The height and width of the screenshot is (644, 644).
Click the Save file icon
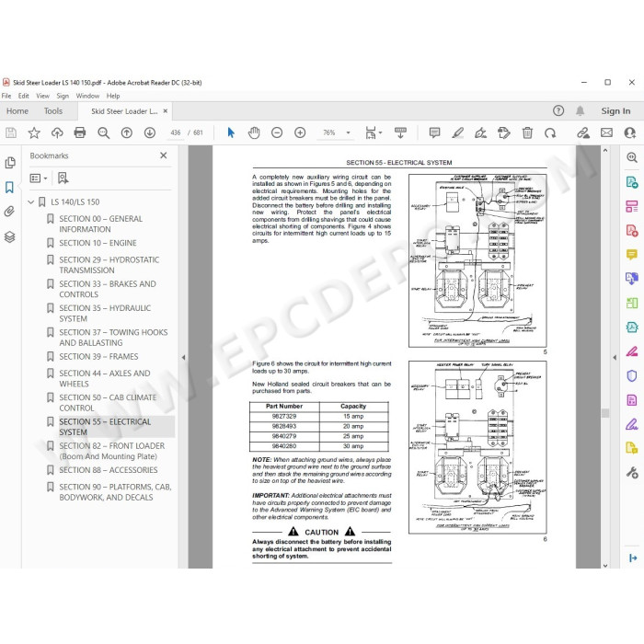click(11, 132)
